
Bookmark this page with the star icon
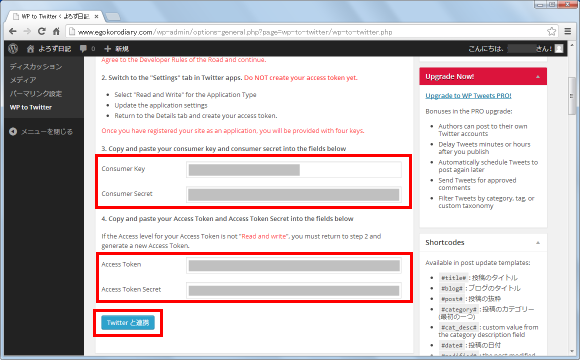(x=552, y=31)
